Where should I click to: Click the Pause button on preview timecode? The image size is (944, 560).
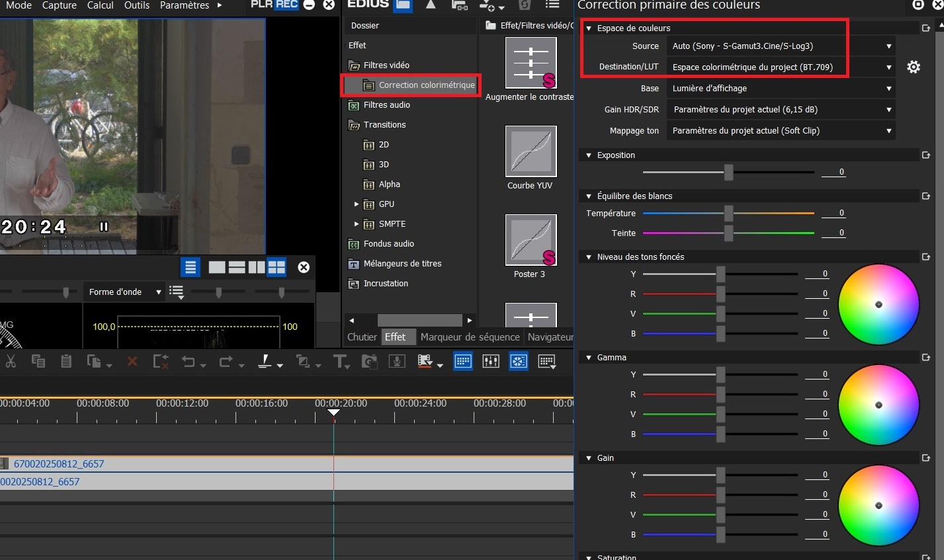104,227
